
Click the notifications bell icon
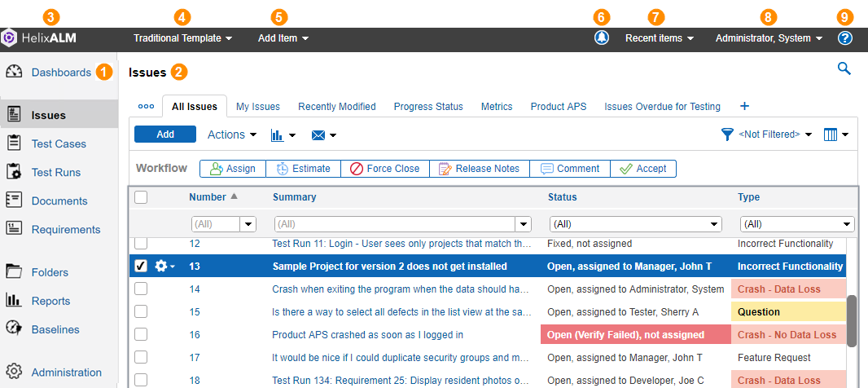coord(602,38)
